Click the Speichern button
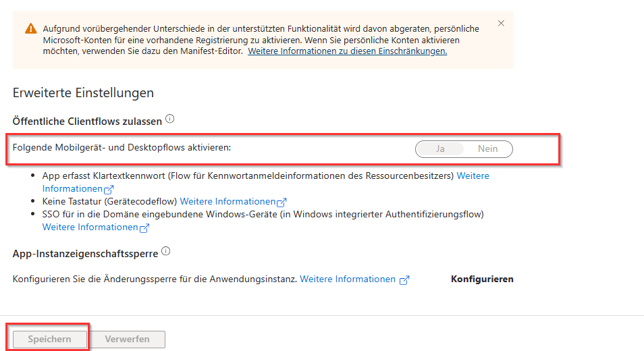 coord(50,339)
